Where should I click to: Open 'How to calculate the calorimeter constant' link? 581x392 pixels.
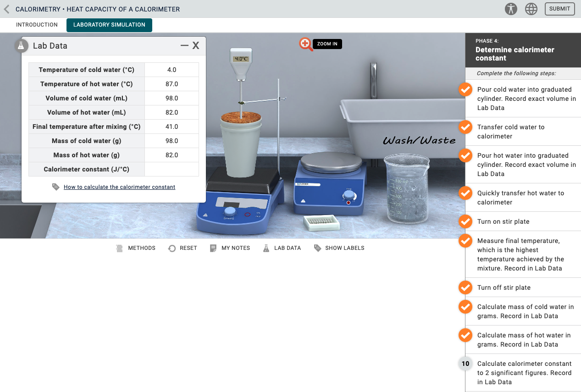pos(119,187)
